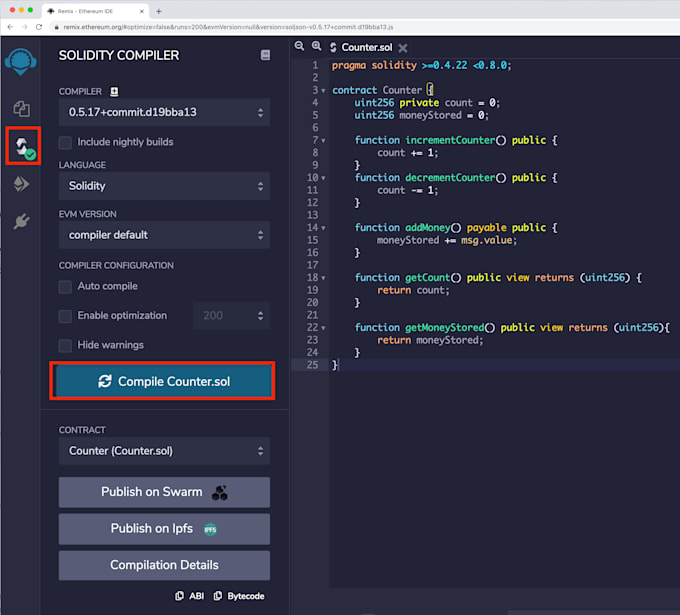Collapse addMoney function fold at line 14
Screen dimensions: 680x615
click(x=323, y=228)
